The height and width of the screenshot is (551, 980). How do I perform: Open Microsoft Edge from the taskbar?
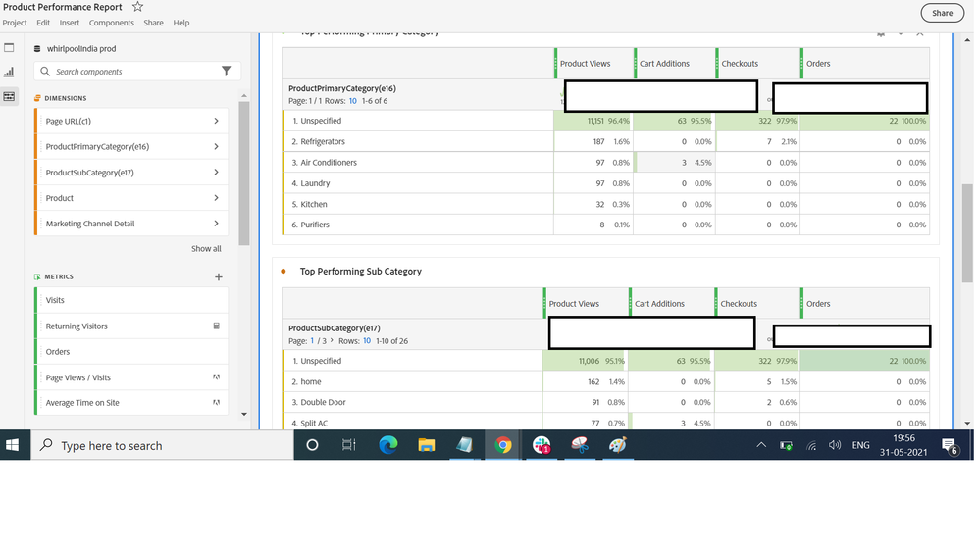[388, 445]
